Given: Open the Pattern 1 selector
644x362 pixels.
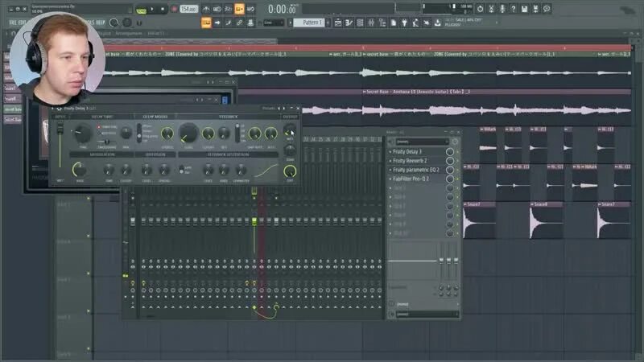Looking at the screenshot, I should (309, 23).
